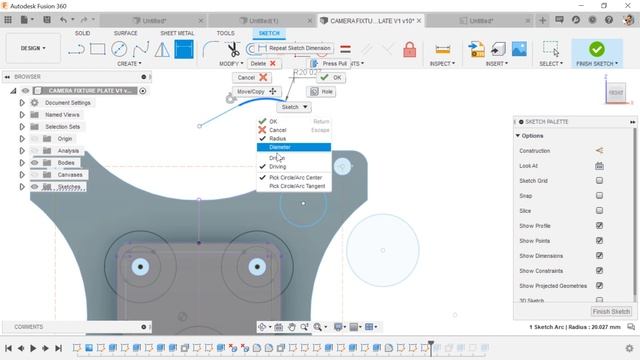Expand the Origin tree node

[x=22, y=139]
